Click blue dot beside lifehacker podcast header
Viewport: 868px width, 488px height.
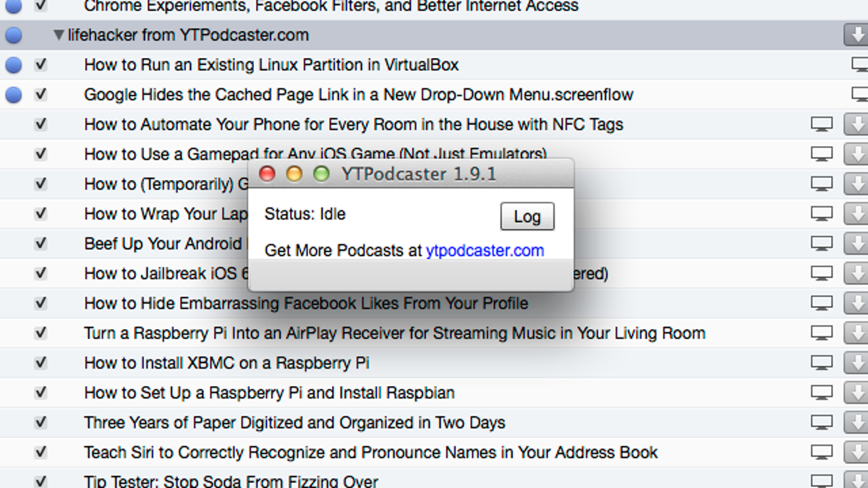(13, 35)
